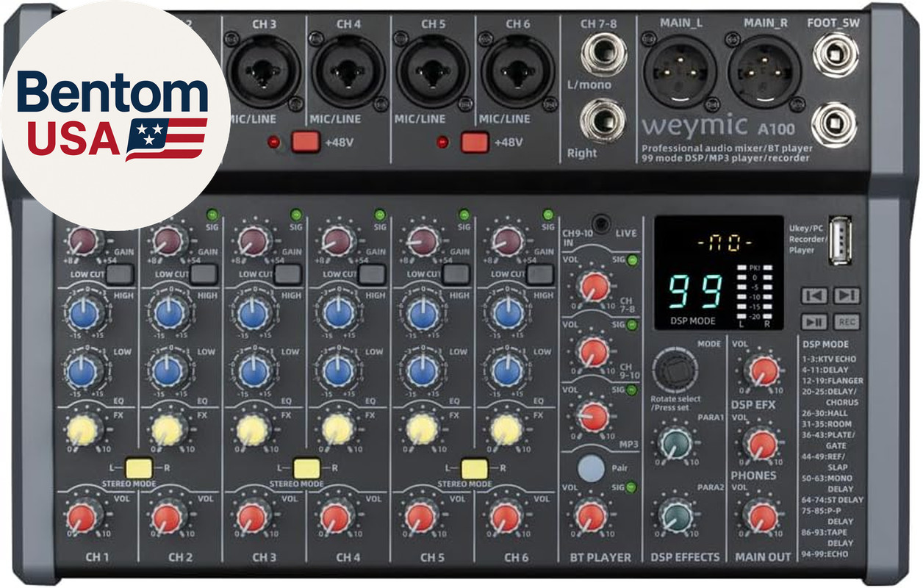923x588 pixels.
Task: Click the MP3 VOL knob
Action: (593, 417)
